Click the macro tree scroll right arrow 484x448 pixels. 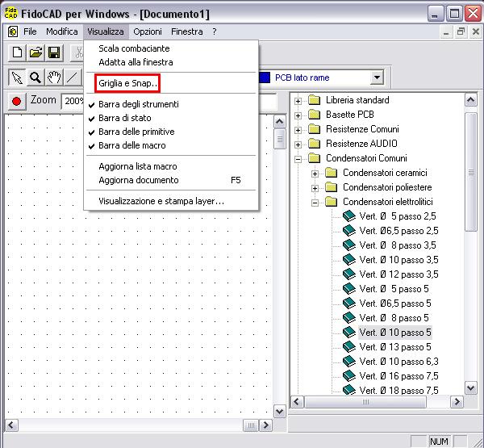(x=457, y=402)
